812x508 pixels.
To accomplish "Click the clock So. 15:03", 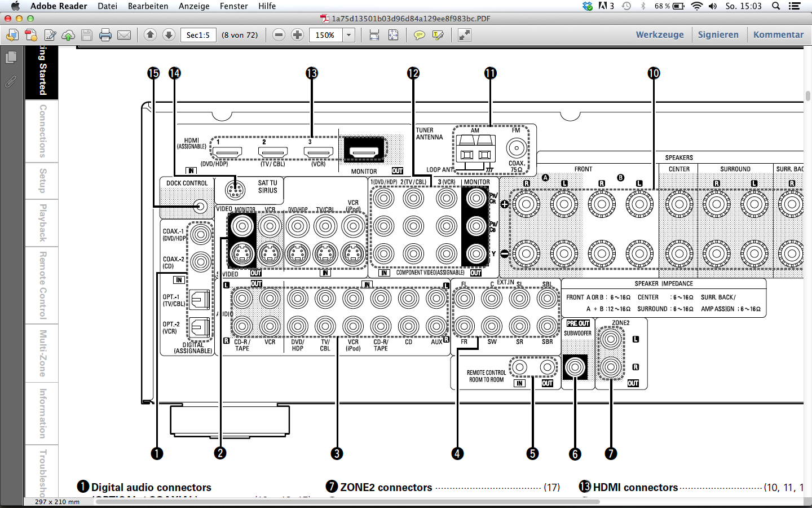I will click(x=743, y=6).
